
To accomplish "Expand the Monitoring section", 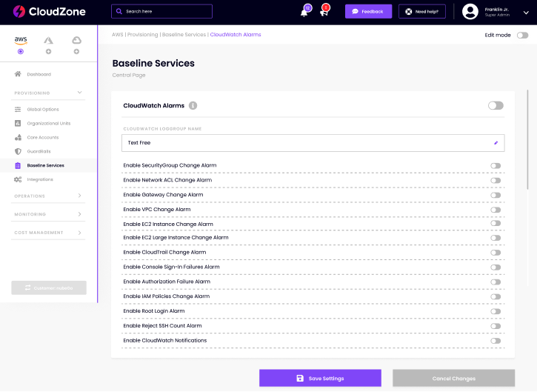I will pos(48,214).
